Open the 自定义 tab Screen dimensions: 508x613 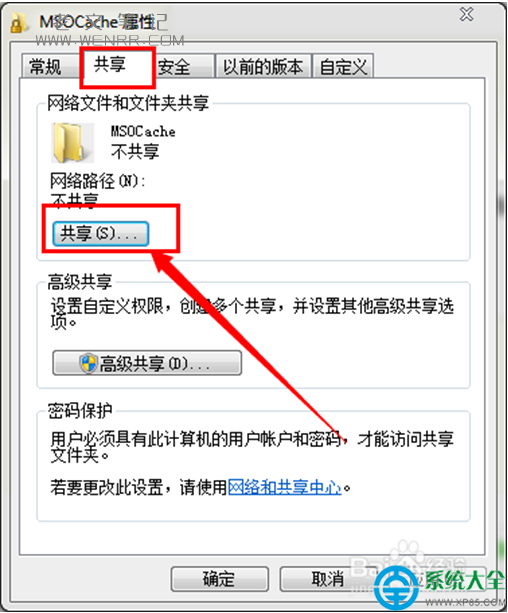tap(343, 66)
